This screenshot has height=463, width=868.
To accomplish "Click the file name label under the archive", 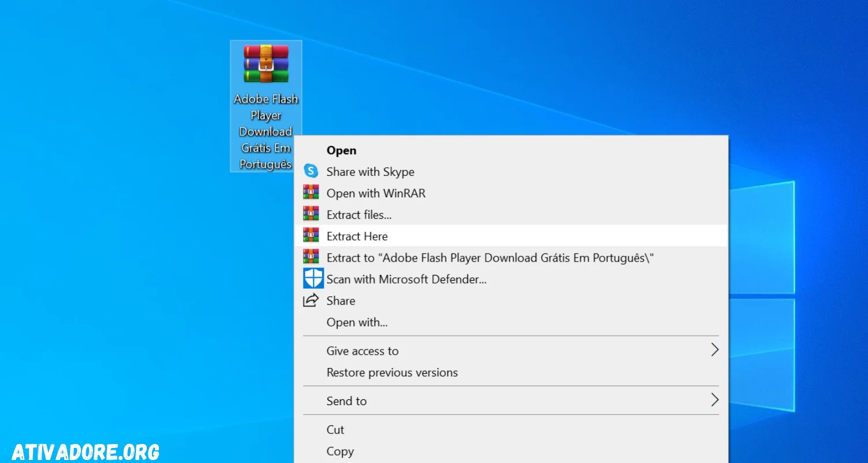I will click(266, 131).
